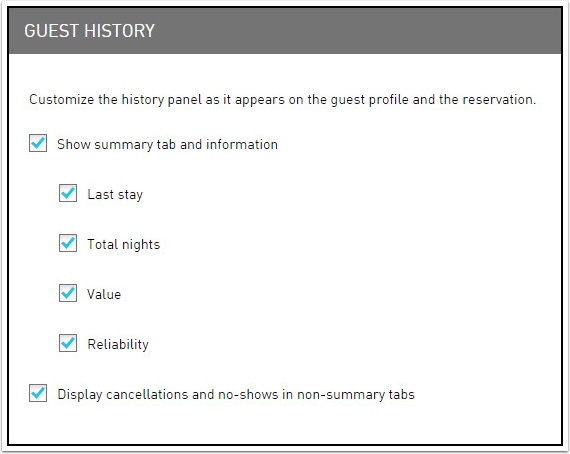The image size is (570, 454).
Task: Toggle the Last stay checkbox
Action: (68, 193)
